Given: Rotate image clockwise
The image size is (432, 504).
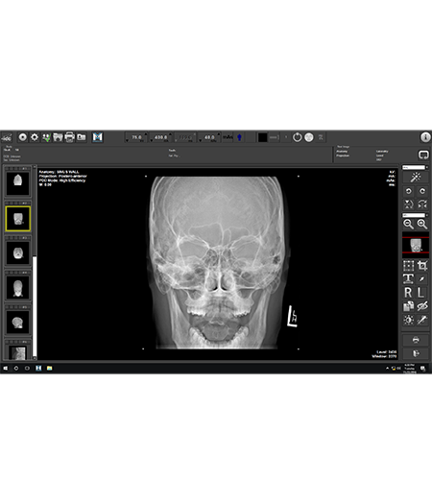Looking at the screenshot, I should click(422, 191).
